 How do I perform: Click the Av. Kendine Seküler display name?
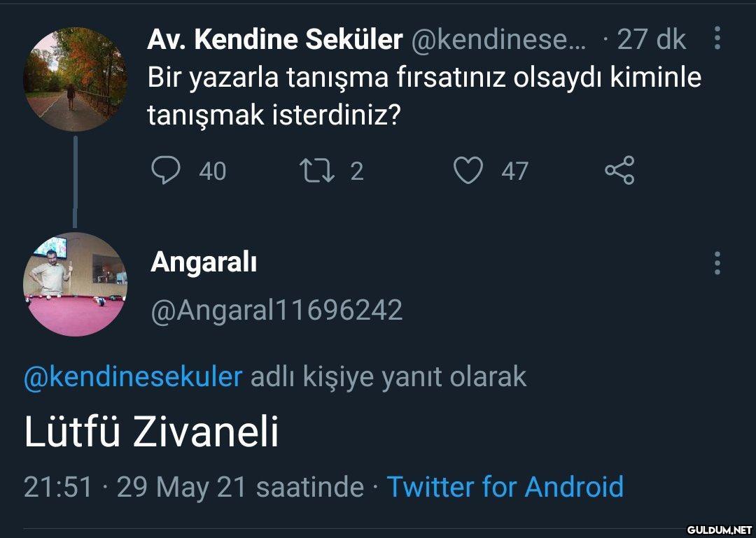[x=274, y=41]
